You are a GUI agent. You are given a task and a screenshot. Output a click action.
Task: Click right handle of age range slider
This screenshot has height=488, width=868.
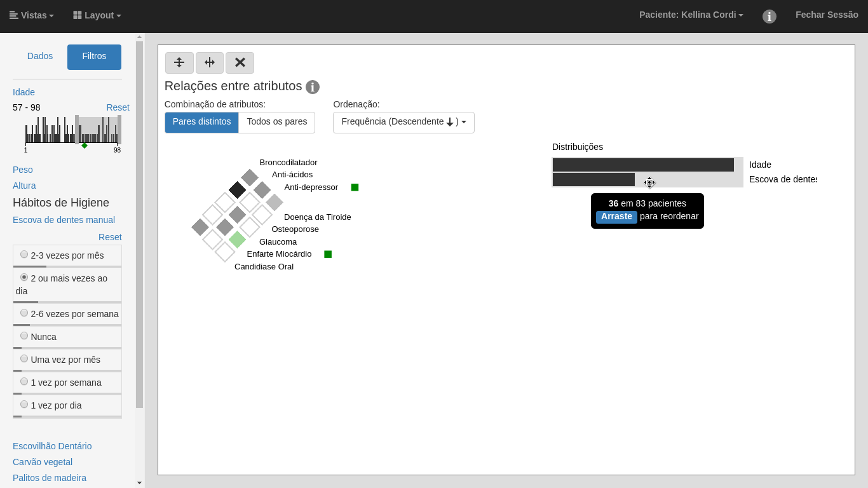click(x=119, y=130)
